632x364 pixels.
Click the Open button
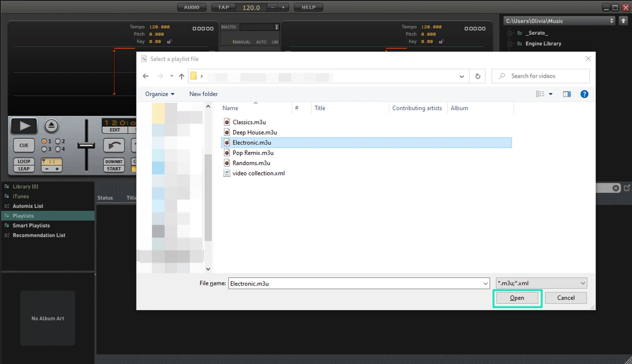(x=517, y=298)
